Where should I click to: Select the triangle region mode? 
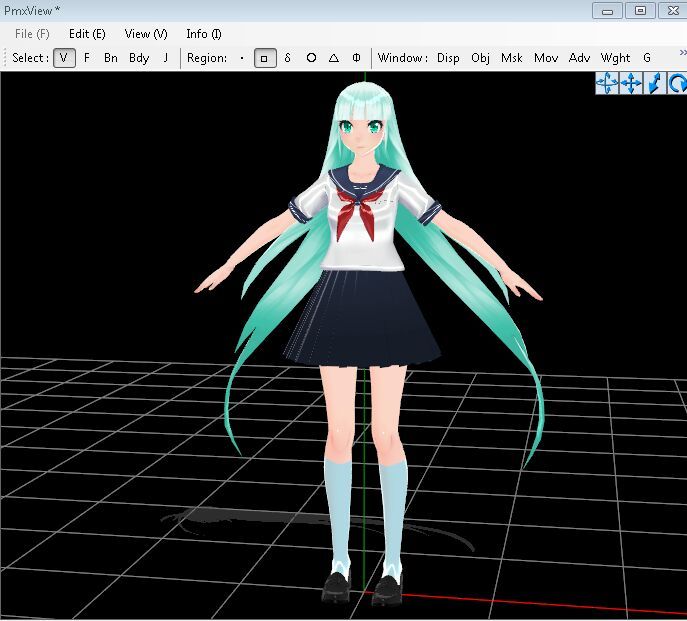coord(334,58)
